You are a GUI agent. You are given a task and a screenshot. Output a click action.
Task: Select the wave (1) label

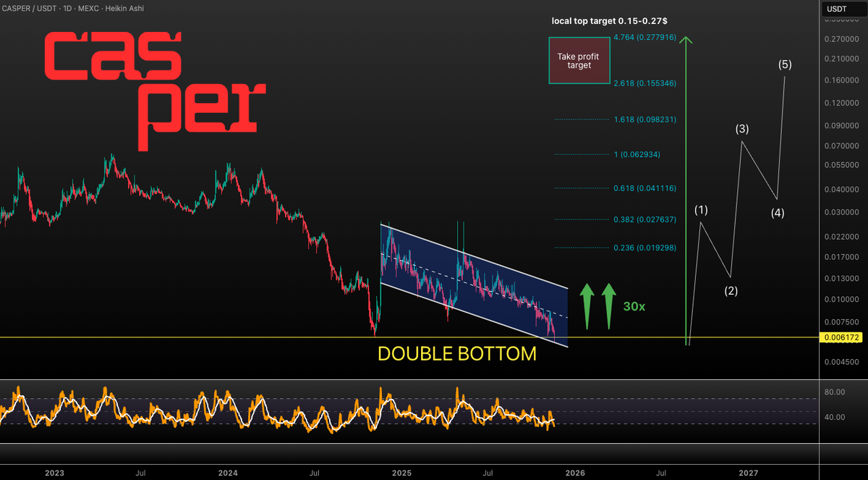tap(701, 210)
